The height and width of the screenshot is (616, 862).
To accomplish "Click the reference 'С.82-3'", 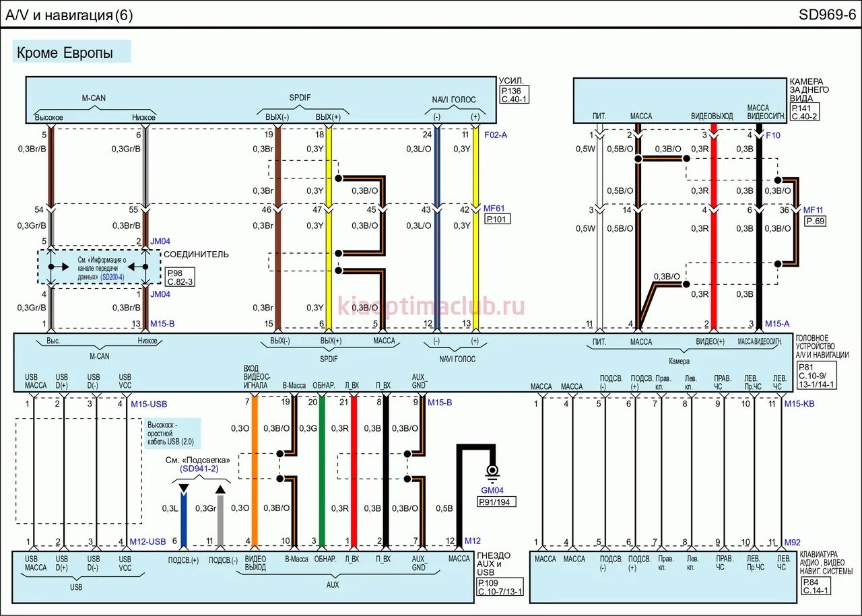I will (179, 281).
